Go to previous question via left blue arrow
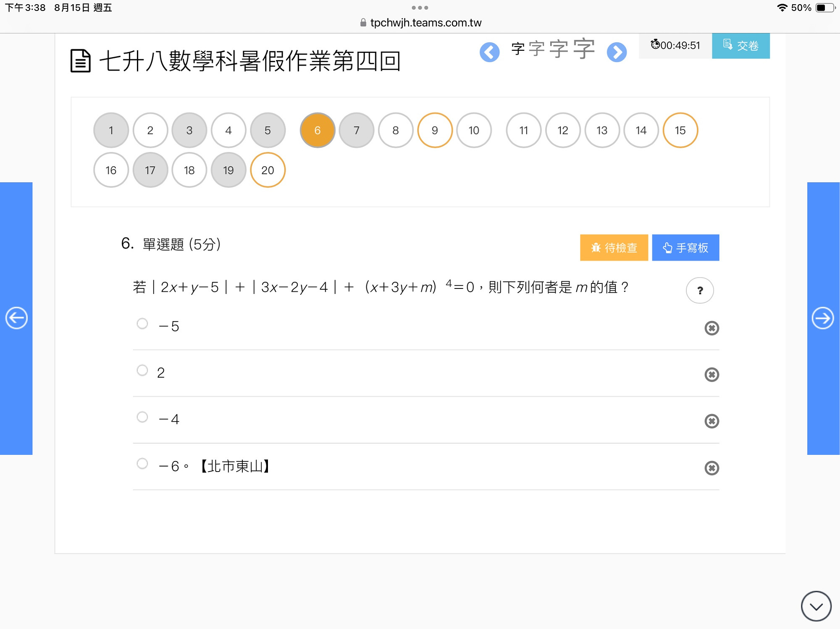 [16, 318]
